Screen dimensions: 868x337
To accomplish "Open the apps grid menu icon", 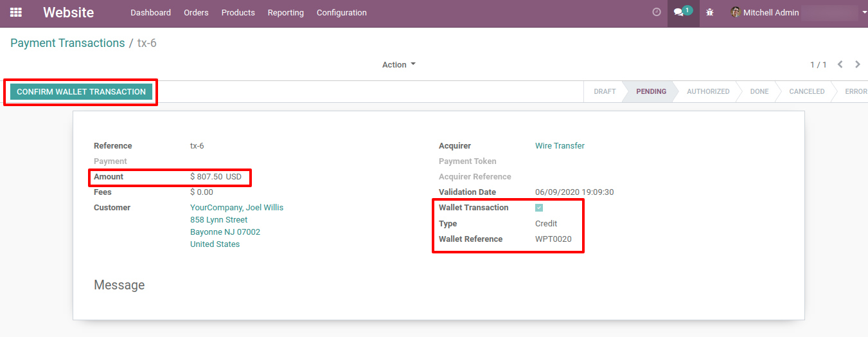I will click(16, 12).
